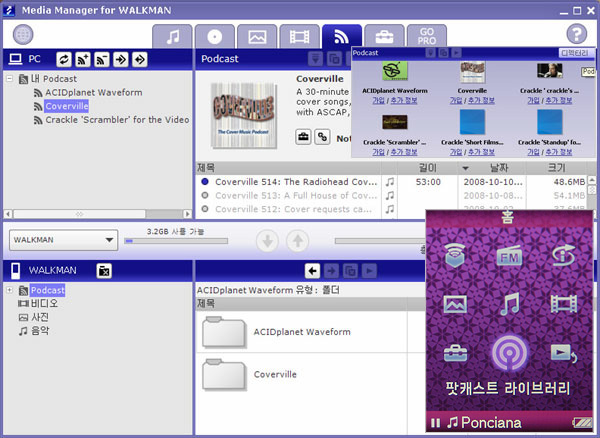Click the back arrow in WALKMAN pane
Viewport: 600px width, 438px height.
click(x=312, y=271)
